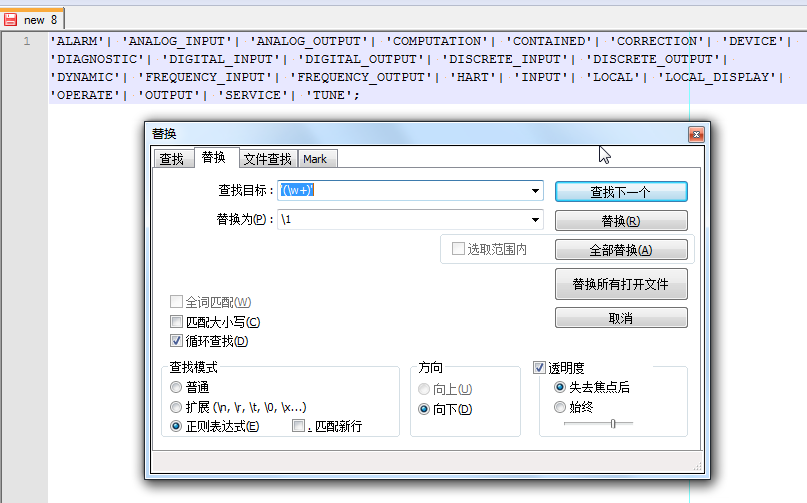Click the 'ALARM' text in the editor
This screenshot has width=807, height=503.
click(77, 41)
